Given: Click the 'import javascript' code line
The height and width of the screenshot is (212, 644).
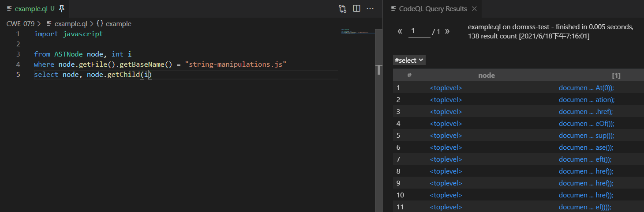Looking at the screenshot, I should (x=68, y=34).
